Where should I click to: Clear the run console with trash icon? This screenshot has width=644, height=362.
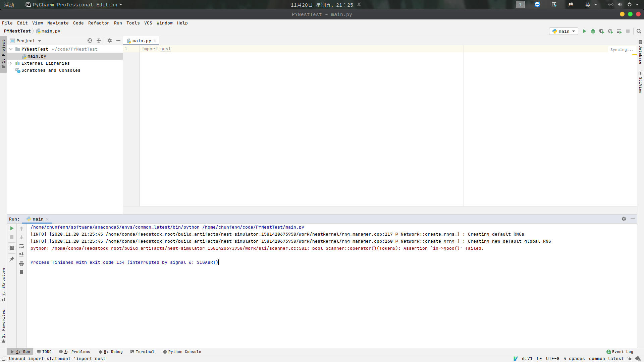point(21,272)
